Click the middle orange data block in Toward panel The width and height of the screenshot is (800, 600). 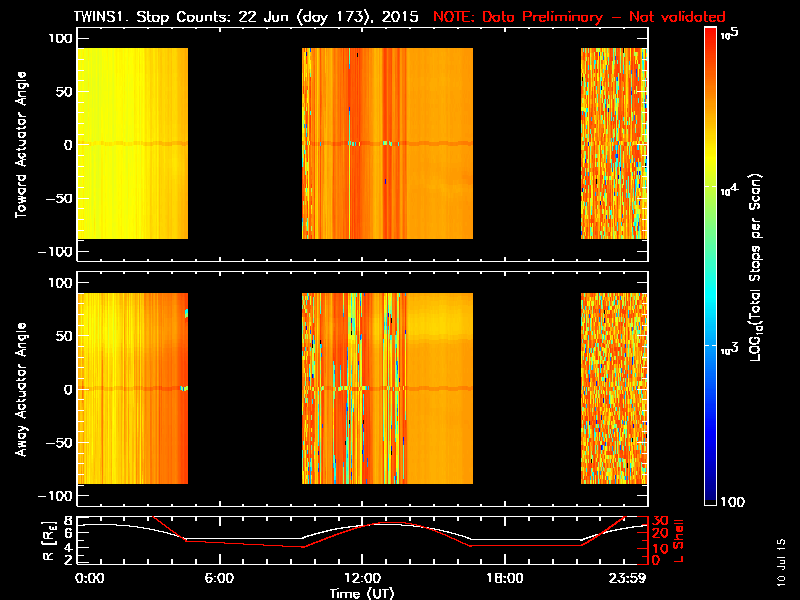click(x=387, y=143)
